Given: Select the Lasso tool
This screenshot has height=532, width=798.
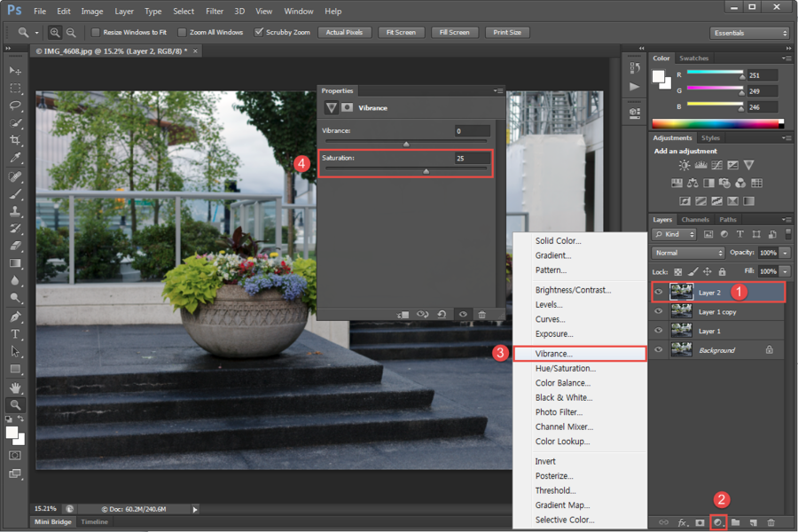Looking at the screenshot, I should pos(15,106).
